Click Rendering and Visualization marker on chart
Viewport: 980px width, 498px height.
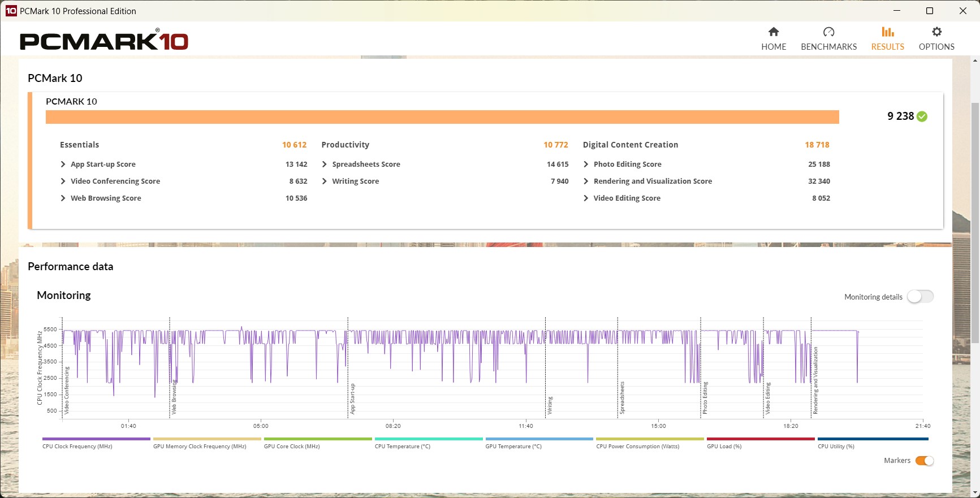click(815, 381)
